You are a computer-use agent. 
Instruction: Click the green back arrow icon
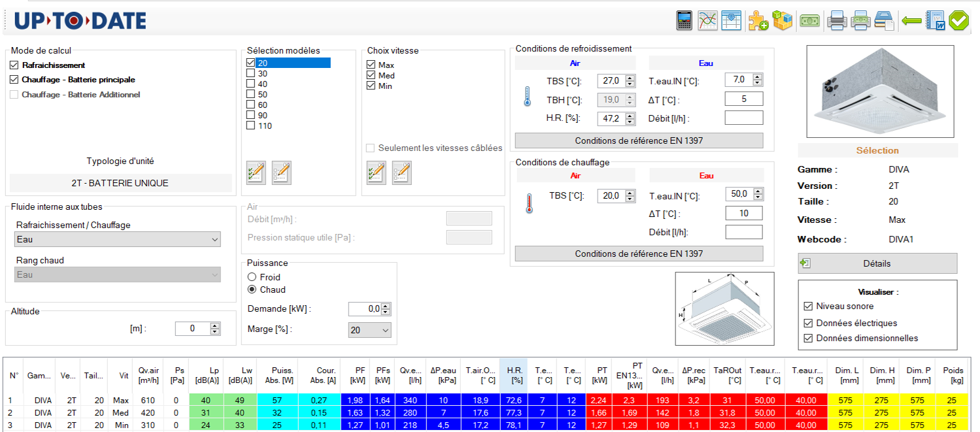point(911,21)
